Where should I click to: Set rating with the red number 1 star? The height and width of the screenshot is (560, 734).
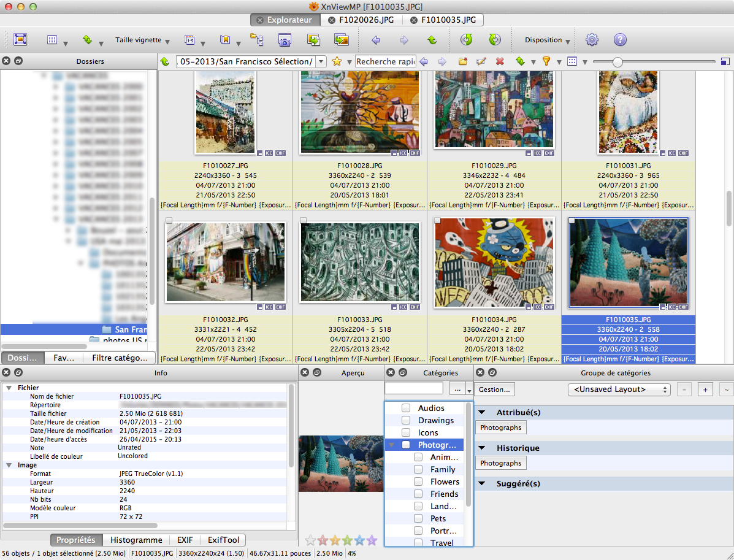click(323, 541)
